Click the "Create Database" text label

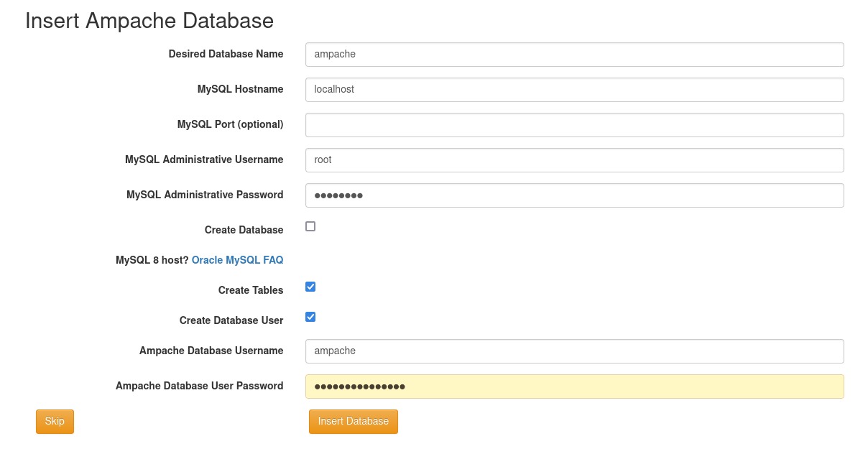244,230
